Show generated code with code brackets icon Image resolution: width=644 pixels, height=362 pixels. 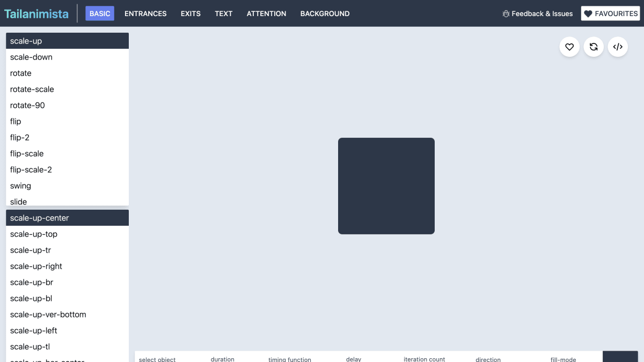click(x=618, y=47)
